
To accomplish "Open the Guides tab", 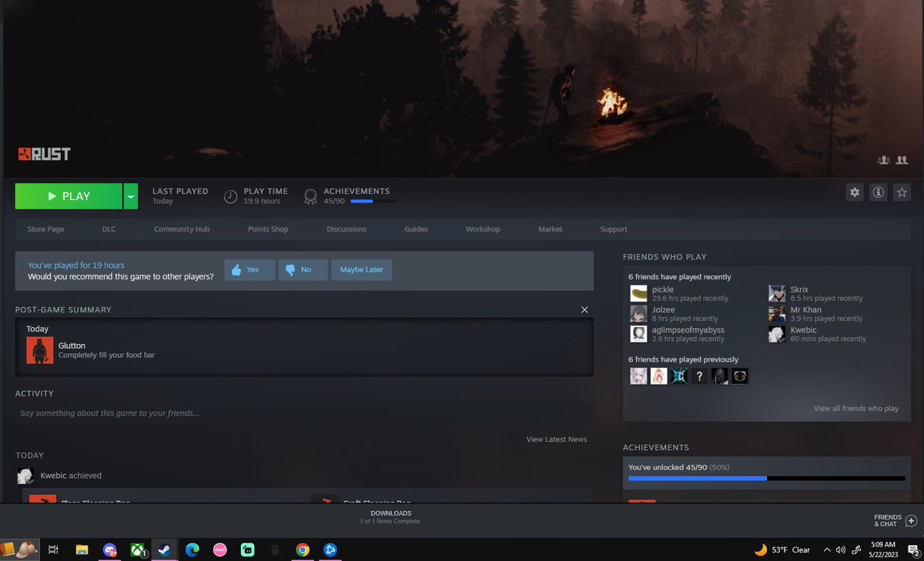I will click(416, 229).
